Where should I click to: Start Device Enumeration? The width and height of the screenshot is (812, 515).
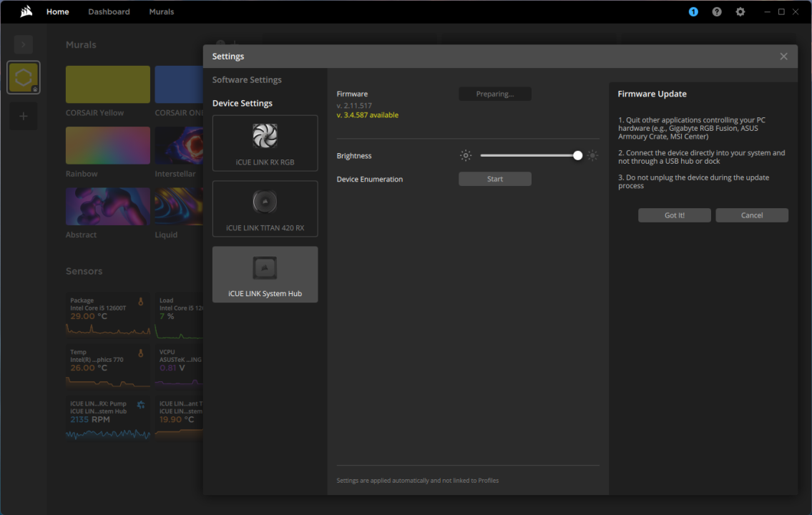[x=495, y=179]
